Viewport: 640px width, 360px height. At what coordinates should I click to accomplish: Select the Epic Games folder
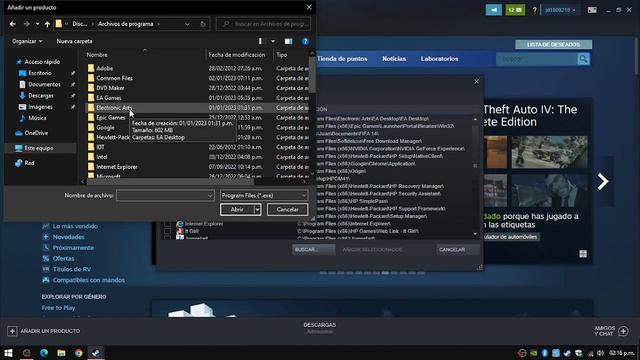(111, 118)
